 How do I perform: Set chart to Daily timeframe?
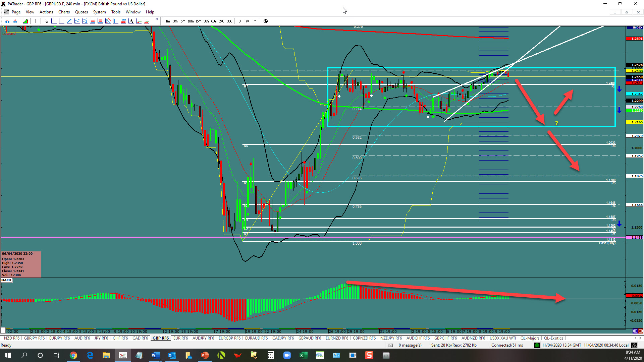239,21
